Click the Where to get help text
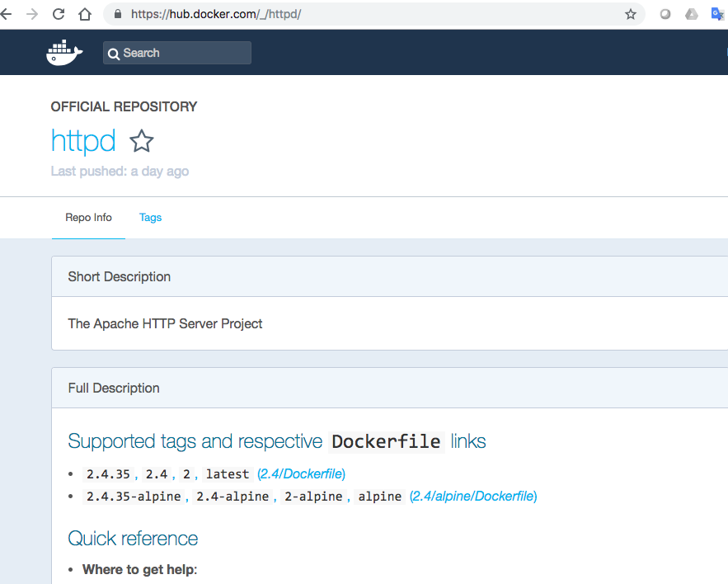Image resolution: width=728 pixels, height=584 pixels. 140,570
